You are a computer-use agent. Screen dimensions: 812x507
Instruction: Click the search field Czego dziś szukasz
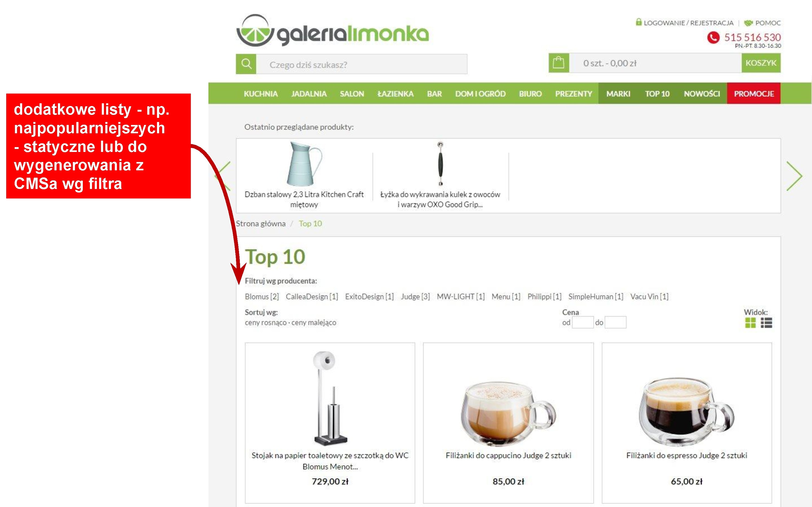coord(361,64)
